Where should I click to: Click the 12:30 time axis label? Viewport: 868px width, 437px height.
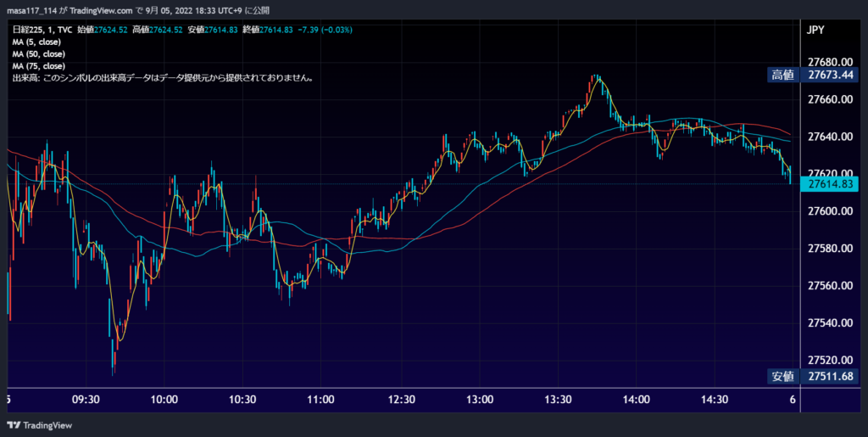pyautogui.click(x=401, y=400)
